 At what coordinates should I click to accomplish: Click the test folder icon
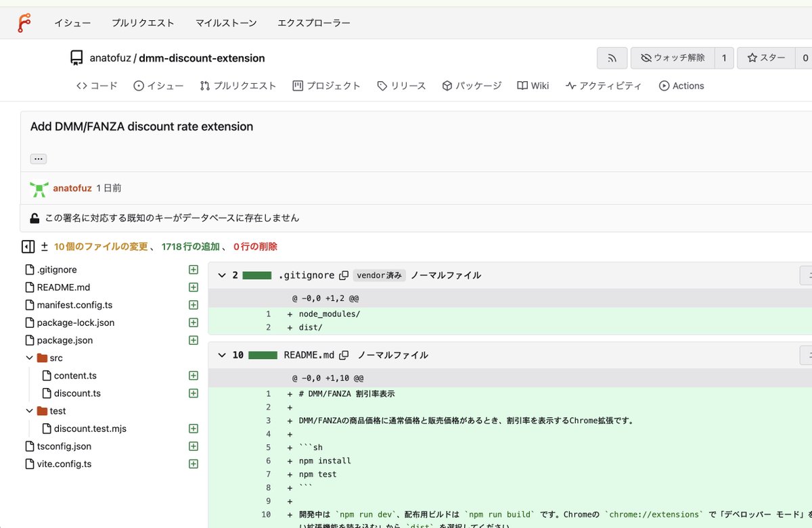click(x=42, y=410)
